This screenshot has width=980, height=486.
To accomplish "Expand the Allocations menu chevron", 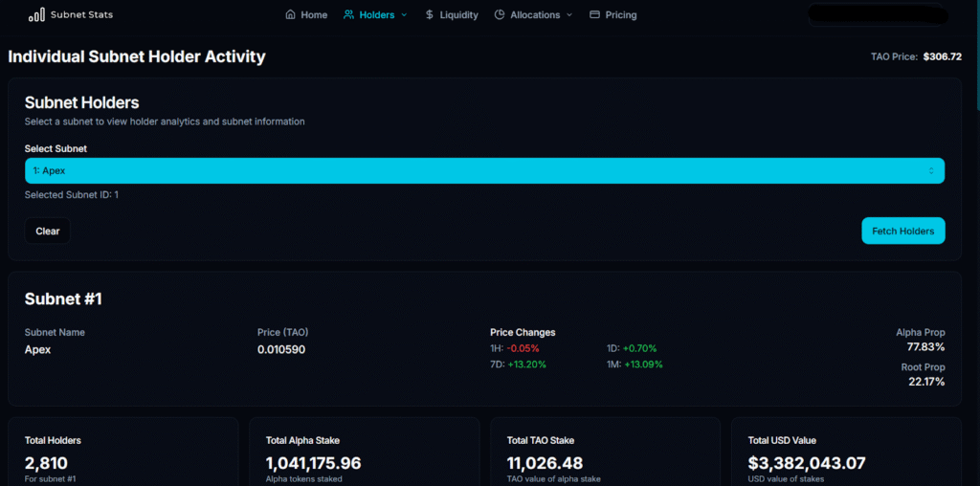I will point(569,15).
